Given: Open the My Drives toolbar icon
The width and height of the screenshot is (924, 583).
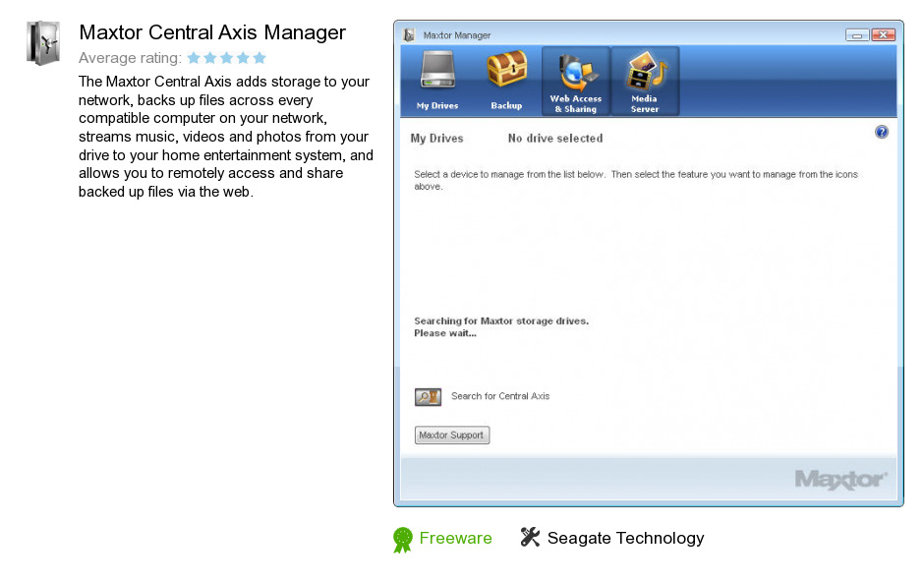Looking at the screenshot, I should pos(436,81).
